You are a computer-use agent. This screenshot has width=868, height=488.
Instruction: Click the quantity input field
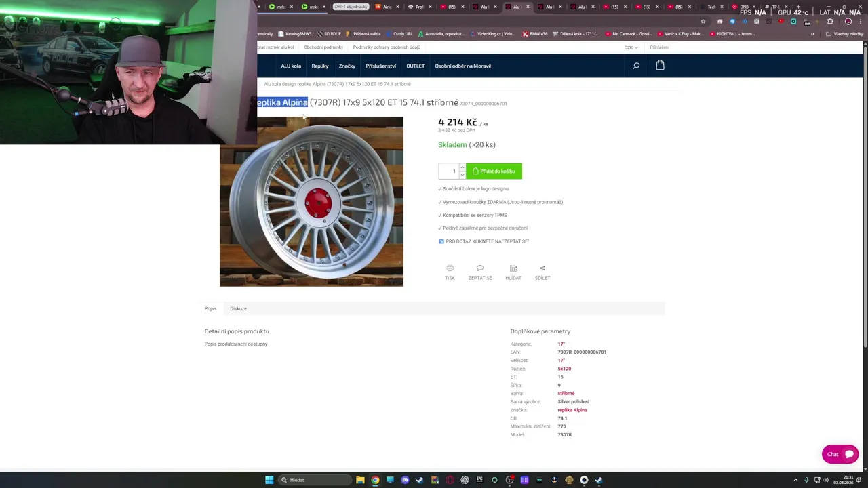[449, 171]
